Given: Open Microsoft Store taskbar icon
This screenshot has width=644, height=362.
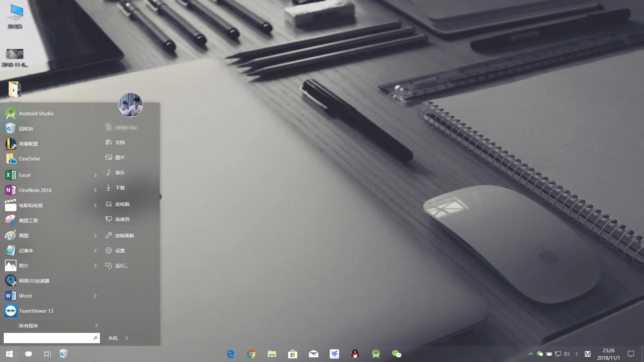Looking at the screenshot, I should click(292, 354).
